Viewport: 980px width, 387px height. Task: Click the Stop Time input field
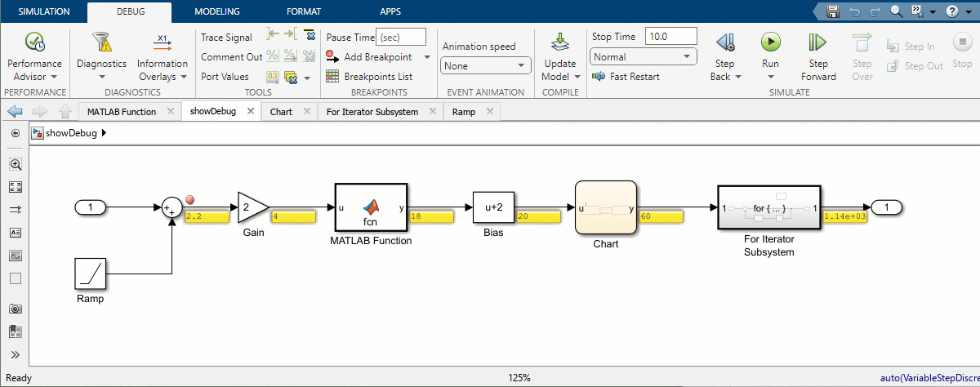point(670,37)
